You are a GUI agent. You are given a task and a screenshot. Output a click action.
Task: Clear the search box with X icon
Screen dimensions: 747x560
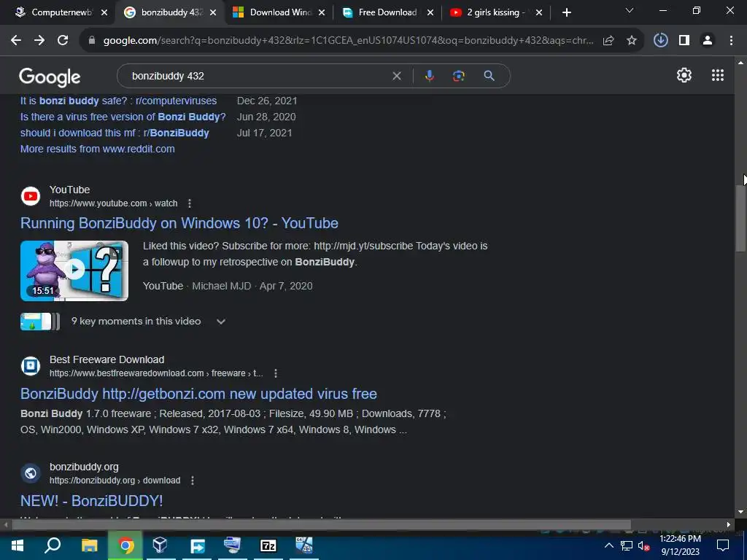(x=396, y=76)
